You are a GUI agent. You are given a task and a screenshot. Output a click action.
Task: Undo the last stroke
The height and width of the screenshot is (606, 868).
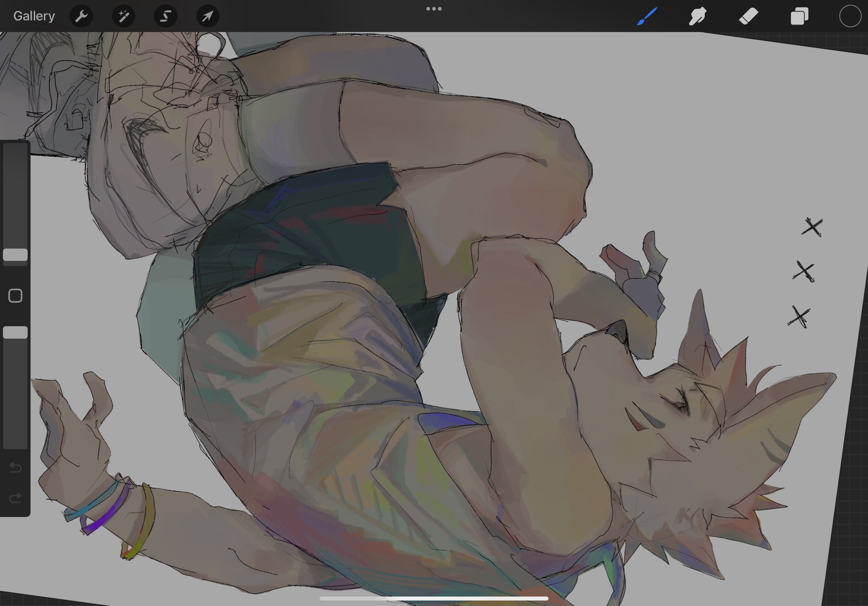coord(15,468)
